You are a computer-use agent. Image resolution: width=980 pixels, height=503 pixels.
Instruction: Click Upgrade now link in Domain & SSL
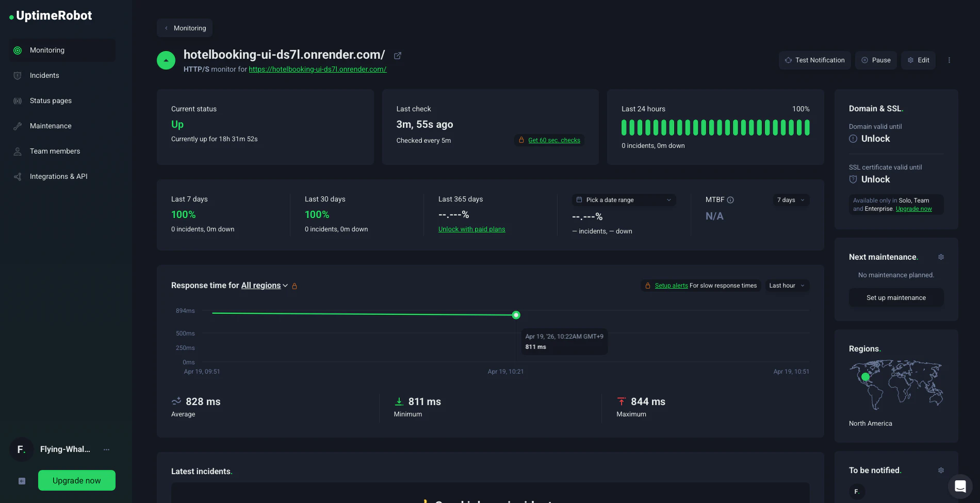click(x=914, y=209)
